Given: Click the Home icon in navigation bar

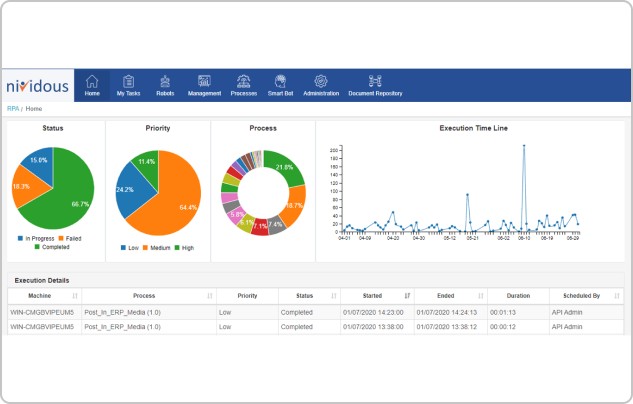Looking at the screenshot, I should (92, 81).
